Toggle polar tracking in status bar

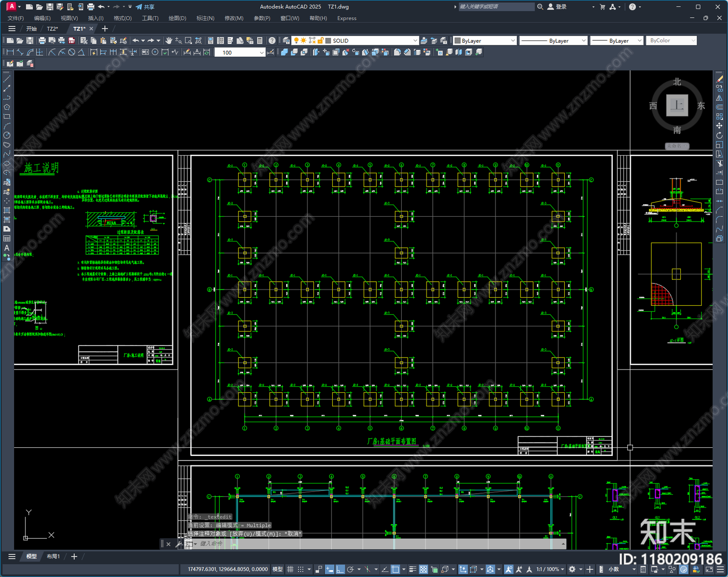pyautogui.click(x=350, y=569)
